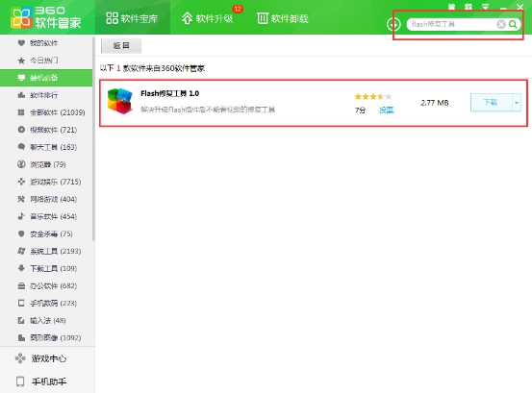
Task: Click the shapes icon of 图形图像
Action: pos(21,338)
